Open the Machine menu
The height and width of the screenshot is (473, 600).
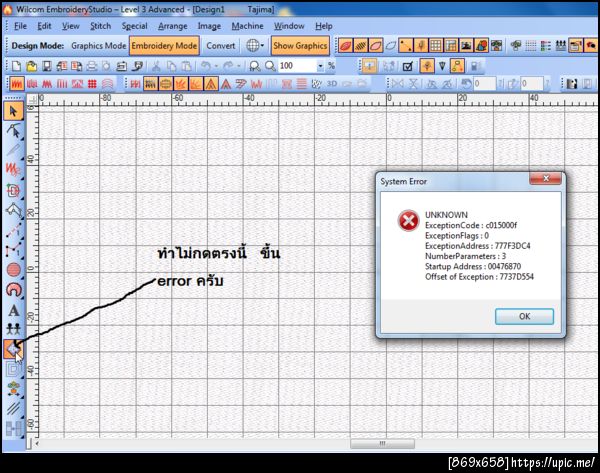tap(248, 26)
